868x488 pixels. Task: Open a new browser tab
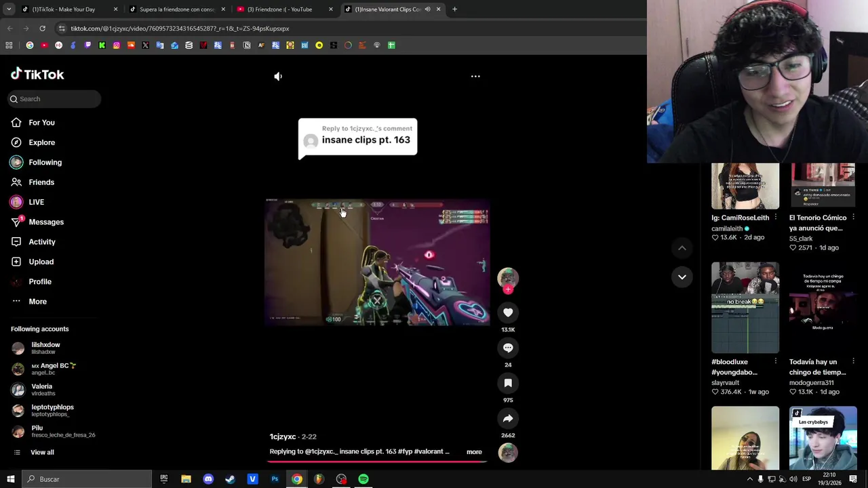[x=454, y=9]
